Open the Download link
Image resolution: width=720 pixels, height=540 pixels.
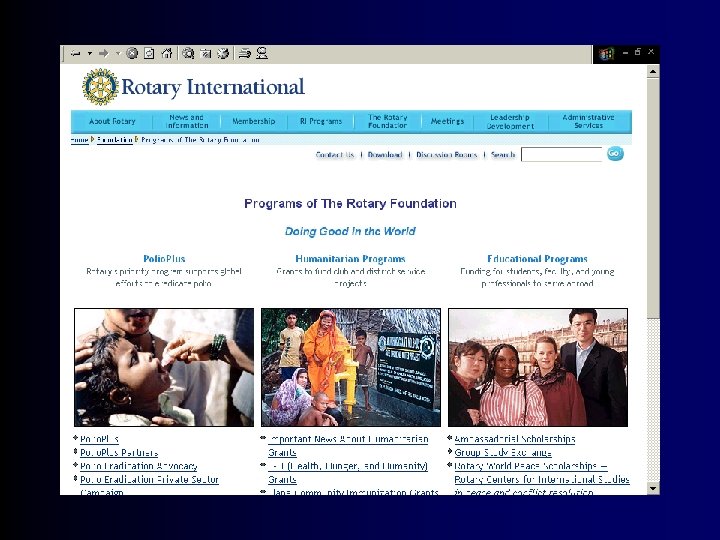click(x=385, y=155)
